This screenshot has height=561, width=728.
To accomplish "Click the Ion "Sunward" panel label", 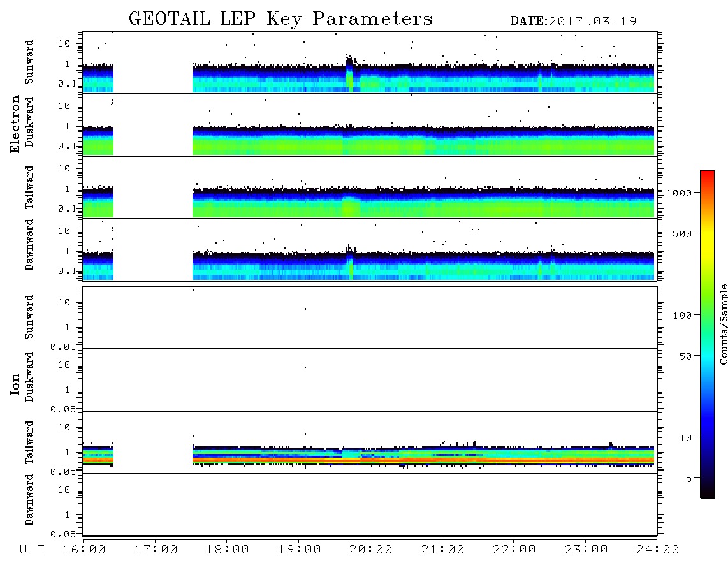I will [29, 317].
